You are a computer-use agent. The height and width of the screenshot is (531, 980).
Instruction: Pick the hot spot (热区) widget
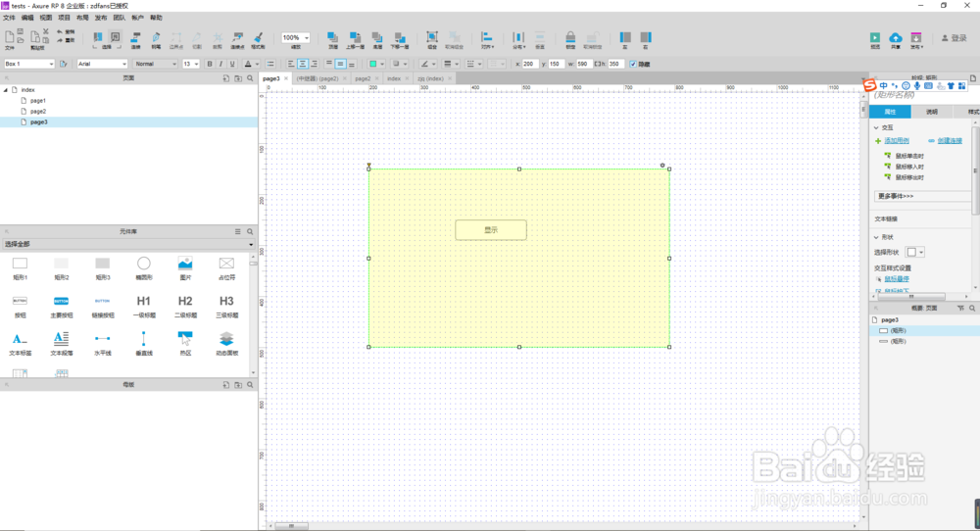pos(185,344)
